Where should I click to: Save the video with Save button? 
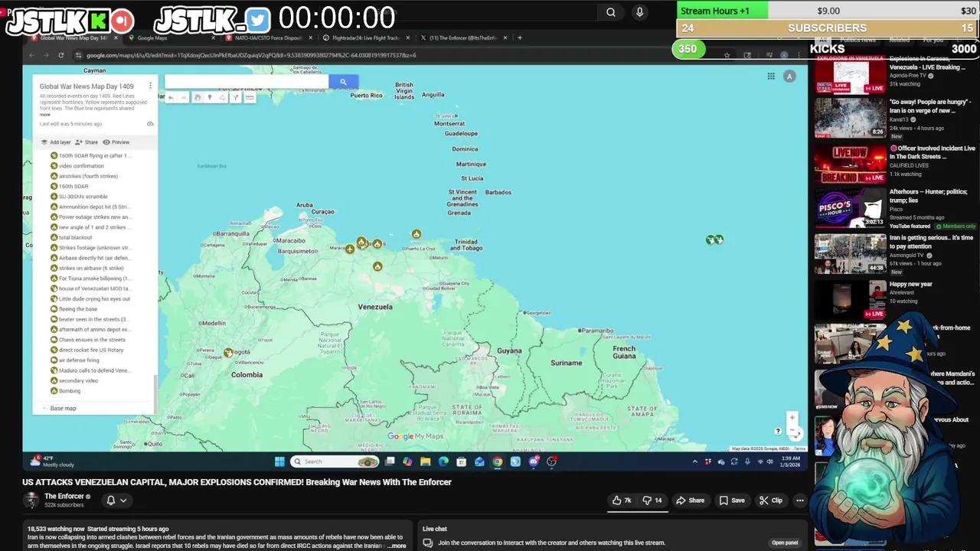pos(732,500)
